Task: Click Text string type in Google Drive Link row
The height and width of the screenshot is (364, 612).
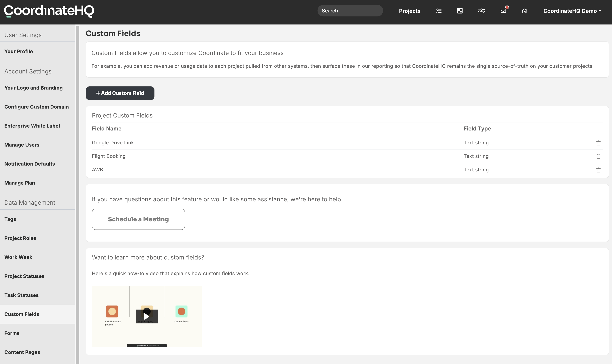Action: tap(476, 143)
